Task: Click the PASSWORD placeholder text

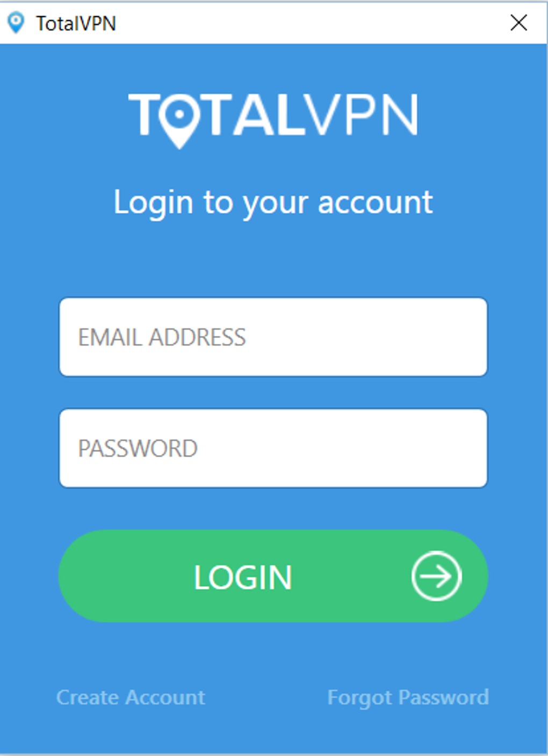Action: click(138, 449)
